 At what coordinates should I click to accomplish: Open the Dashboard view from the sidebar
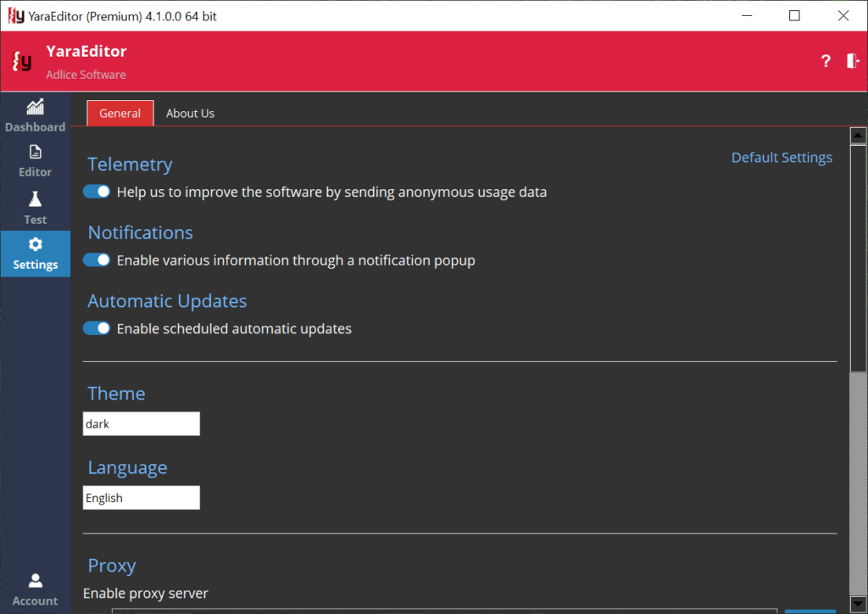pyautogui.click(x=35, y=115)
